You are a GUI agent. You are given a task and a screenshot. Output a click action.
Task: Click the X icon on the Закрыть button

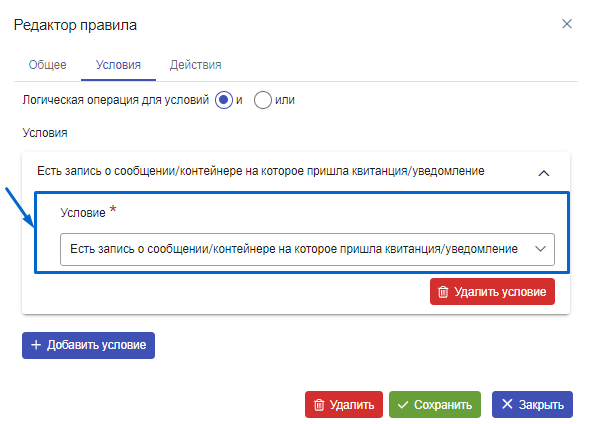click(x=507, y=404)
